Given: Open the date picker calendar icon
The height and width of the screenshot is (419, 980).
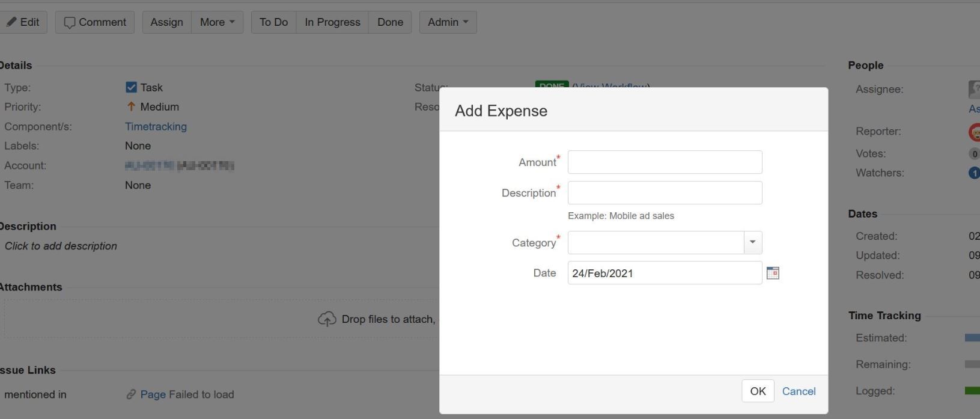Looking at the screenshot, I should [x=773, y=274].
